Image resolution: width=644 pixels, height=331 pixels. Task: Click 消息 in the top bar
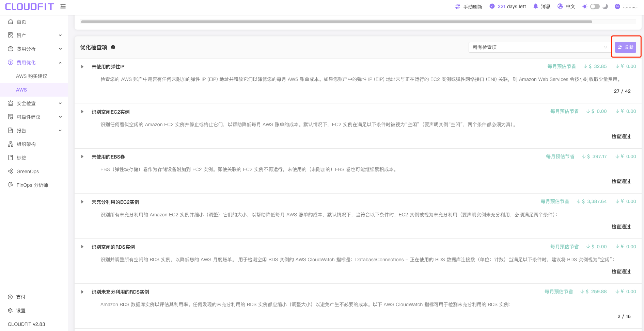[x=546, y=6]
